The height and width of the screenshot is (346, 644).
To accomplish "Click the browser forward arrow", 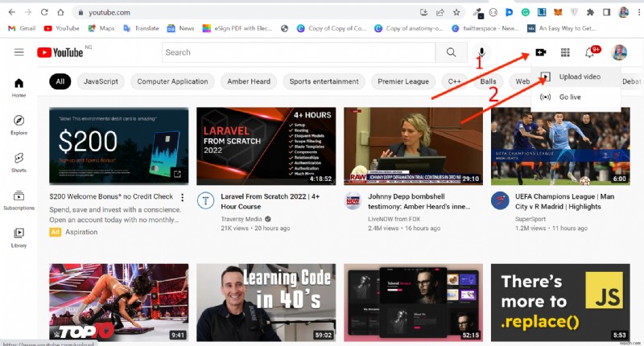I will click(28, 12).
